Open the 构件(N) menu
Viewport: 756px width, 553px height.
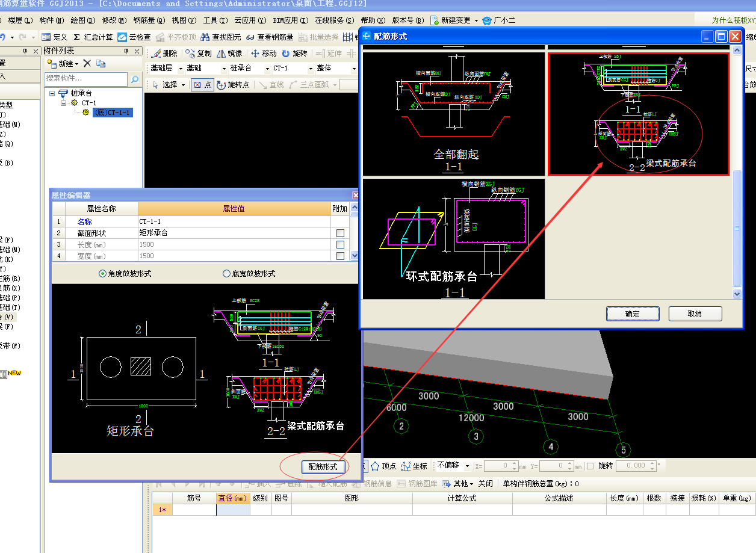coord(51,20)
